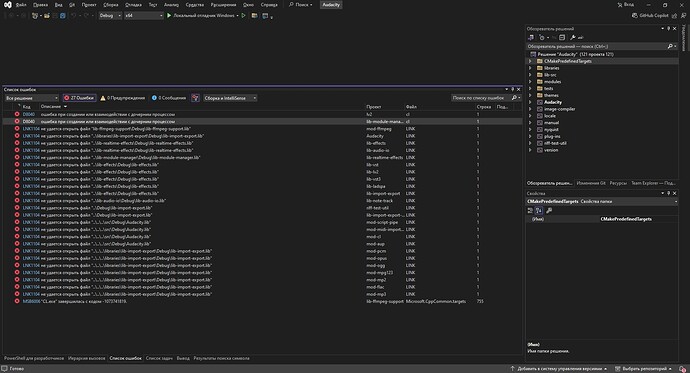Image resolution: width=690 pixels, height=373 pixels.
Task: Toggle the 27 Errors filter button
Action: coord(79,98)
